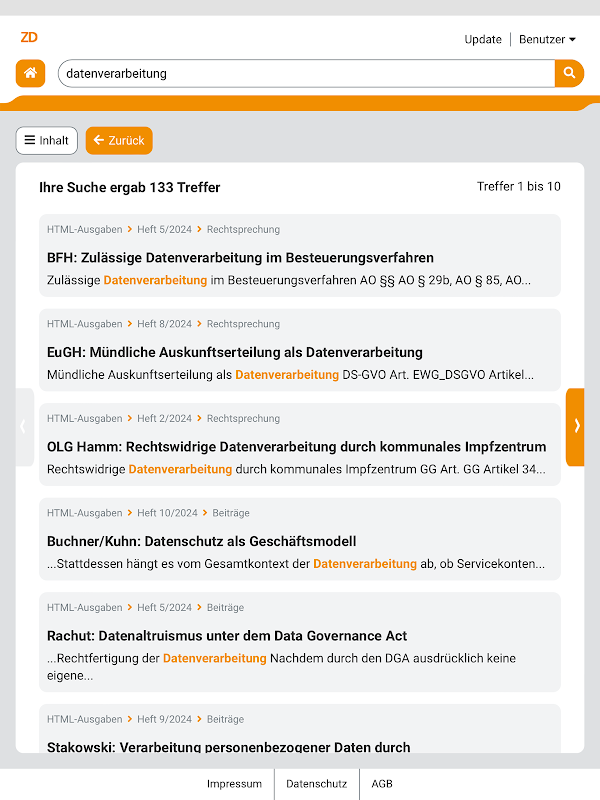
Task: Click Heft 5/2024 breadcrumb in Rachut result
Action: (x=164, y=608)
